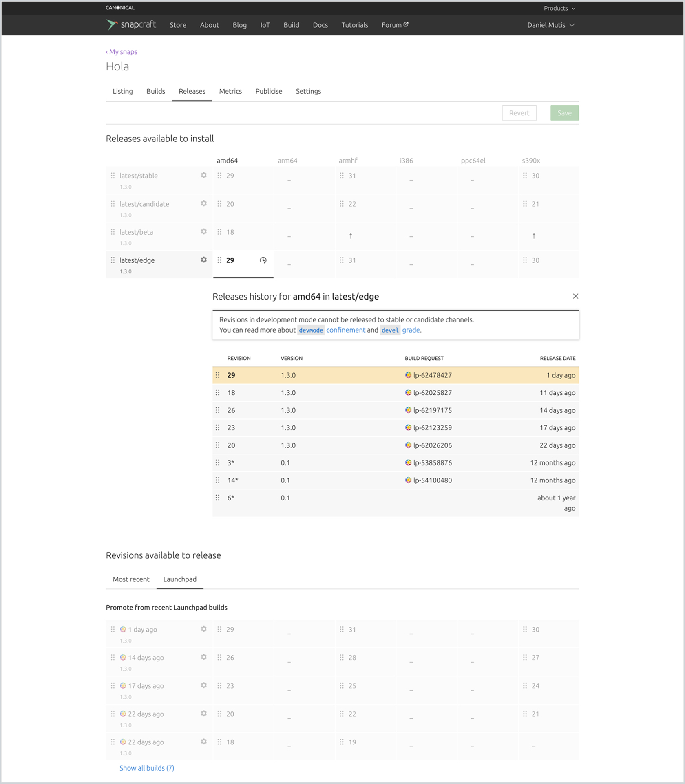Screen dimensions: 685x784
Task: Select revision 14* row in history table
Action: click(x=396, y=480)
